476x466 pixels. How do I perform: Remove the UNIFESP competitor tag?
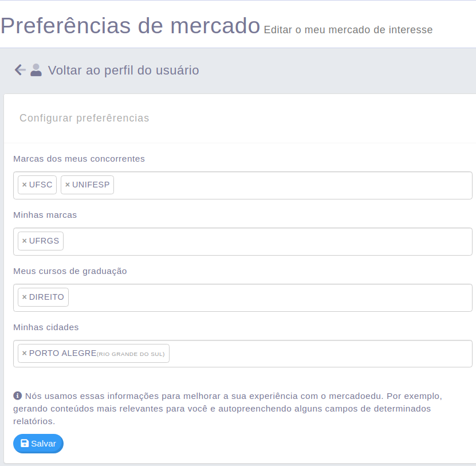[x=68, y=185]
